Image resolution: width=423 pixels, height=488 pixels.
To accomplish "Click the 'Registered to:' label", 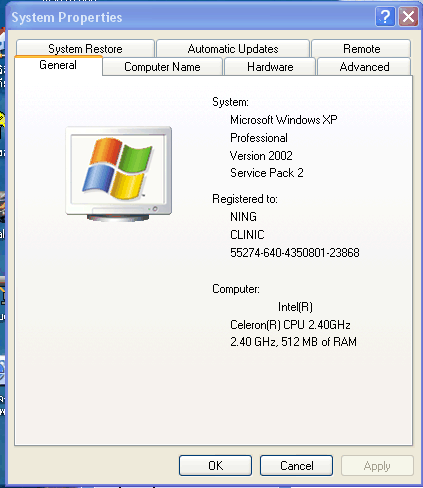I will pyautogui.click(x=245, y=199).
